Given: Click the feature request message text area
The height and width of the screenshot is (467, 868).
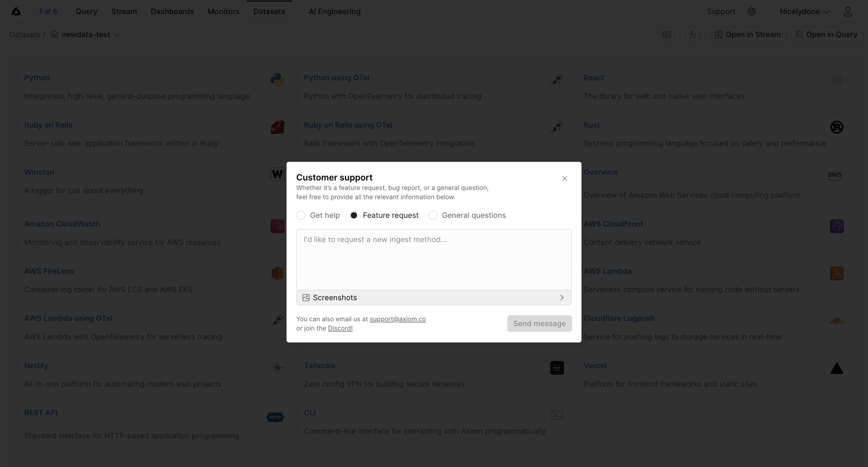Looking at the screenshot, I should (434, 259).
